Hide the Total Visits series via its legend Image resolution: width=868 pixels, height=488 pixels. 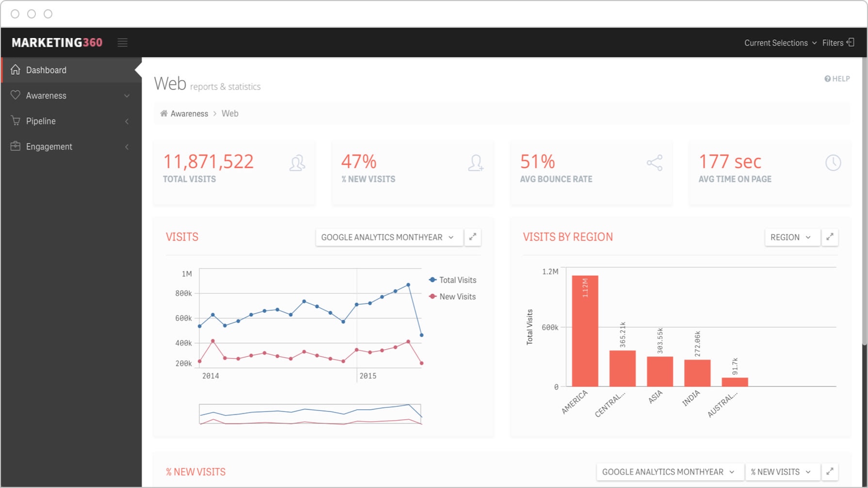(x=453, y=280)
